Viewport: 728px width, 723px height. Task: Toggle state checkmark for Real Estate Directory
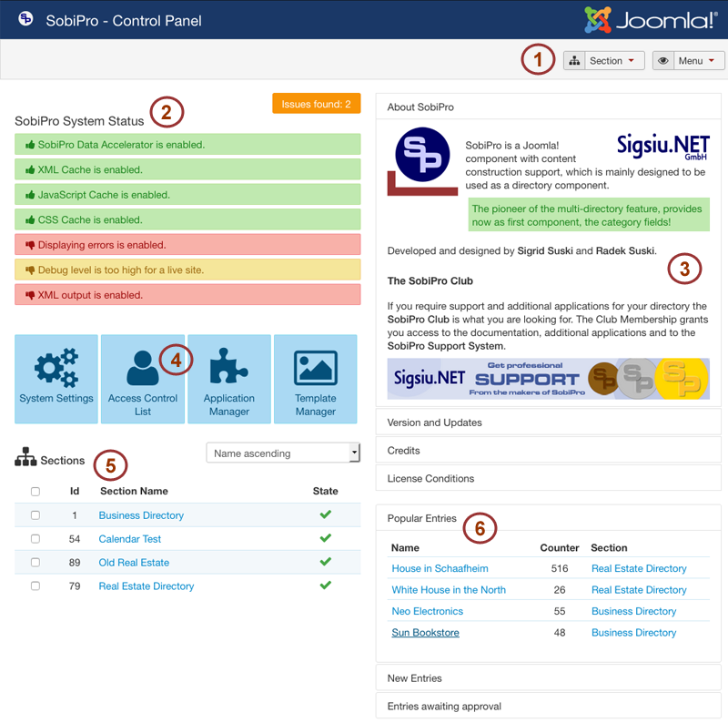(x=326, y=585)
